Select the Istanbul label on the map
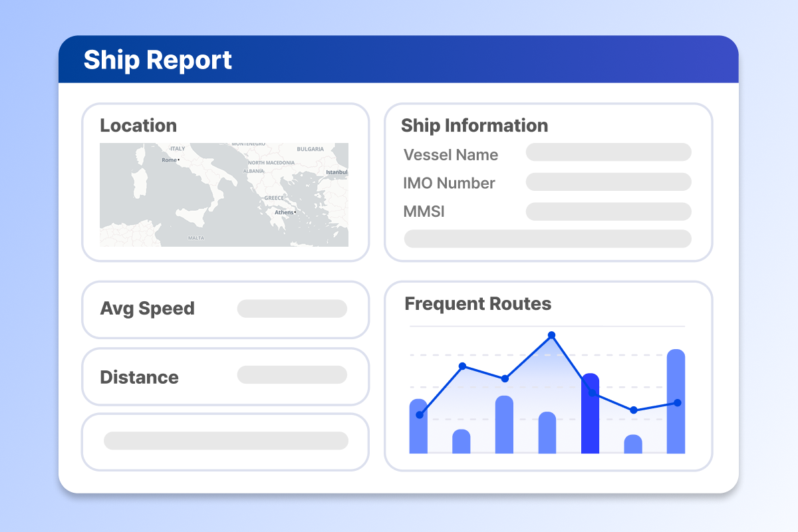Image resolution: width=798 pixels, height=532 pixels. [x=337, y=172]
